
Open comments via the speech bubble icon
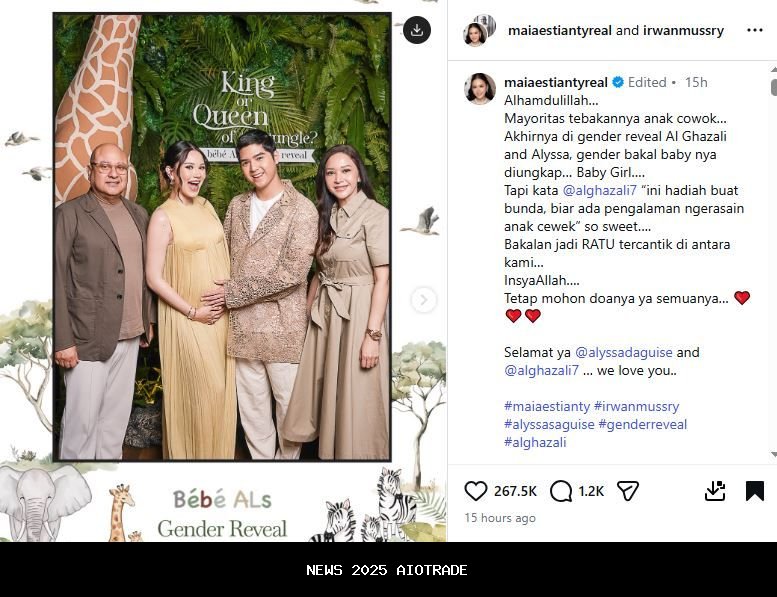[561, 491]
